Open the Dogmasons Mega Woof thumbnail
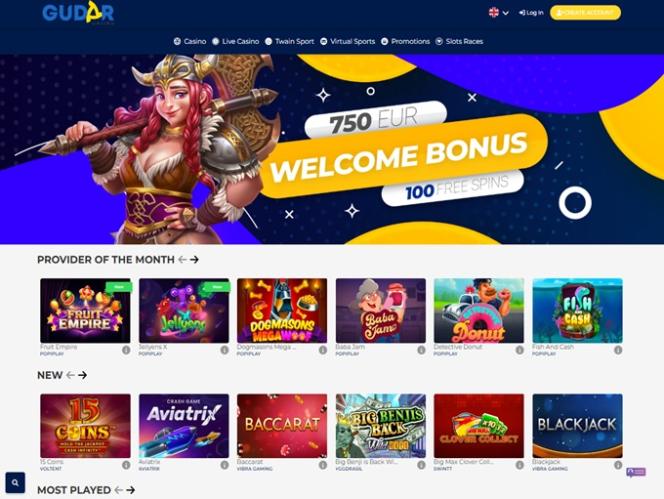Screen dimensions: 664x499 click(x=282, y=310)
